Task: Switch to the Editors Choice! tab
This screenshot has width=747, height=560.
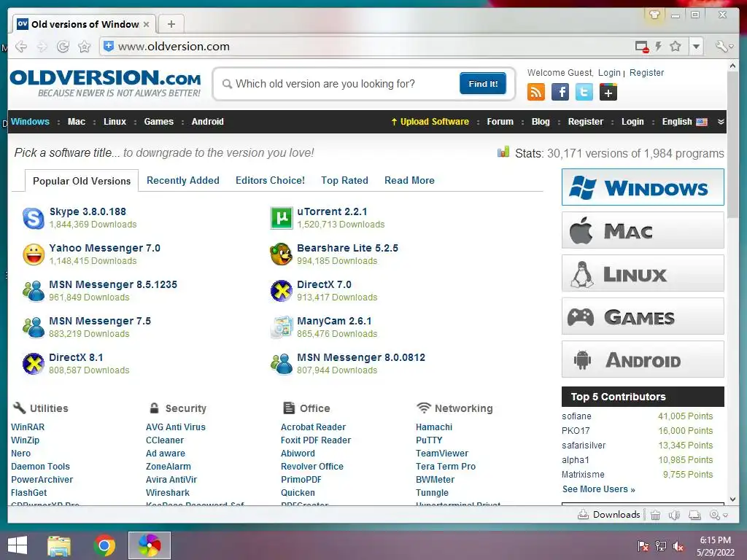Action: click(270, 181)
